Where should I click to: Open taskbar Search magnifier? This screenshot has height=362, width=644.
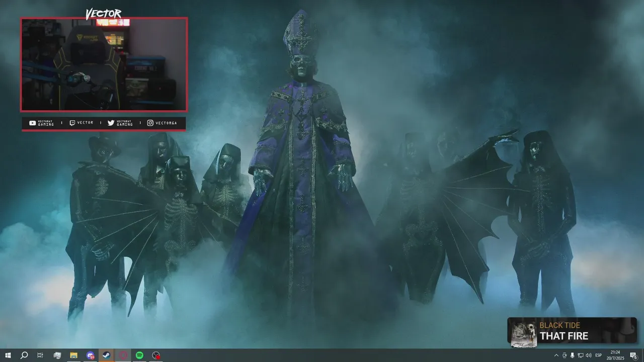(x=24, y=355)
